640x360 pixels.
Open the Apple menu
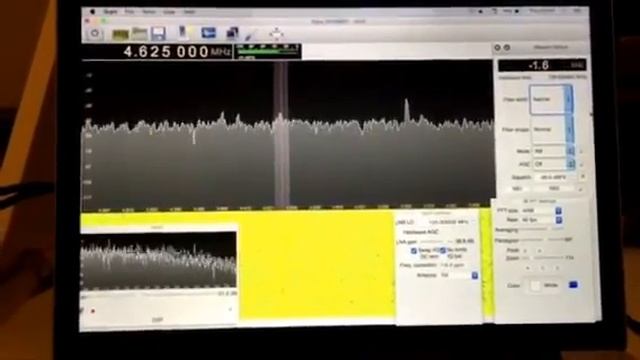point(92,12)
